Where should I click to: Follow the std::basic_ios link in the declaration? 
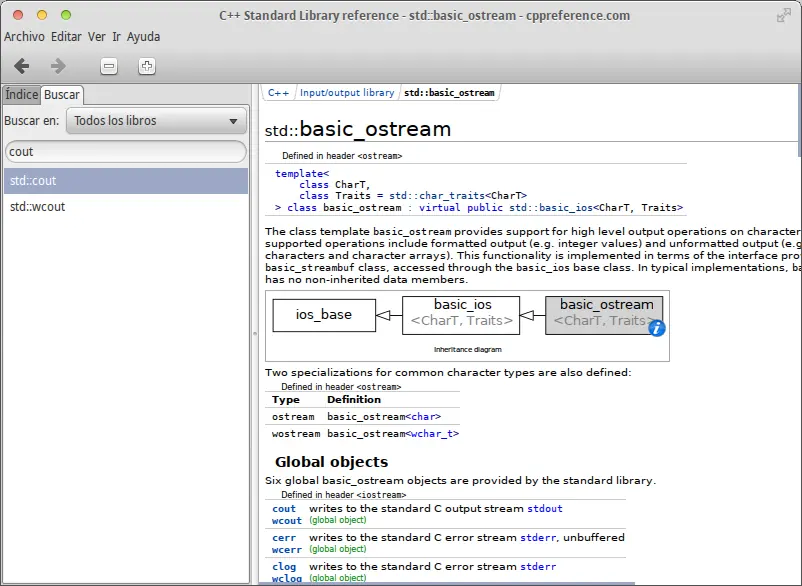pyautogui.click(x=551, y=208)
